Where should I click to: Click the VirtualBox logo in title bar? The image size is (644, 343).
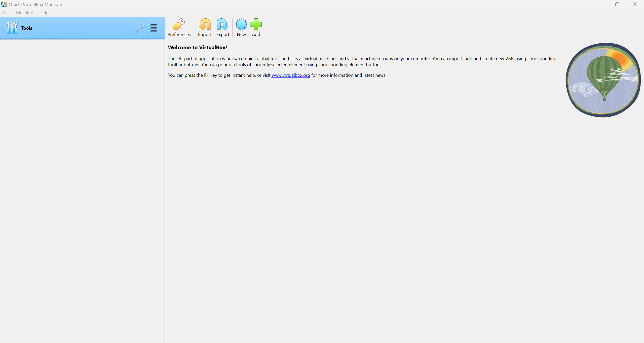(4, 4)
